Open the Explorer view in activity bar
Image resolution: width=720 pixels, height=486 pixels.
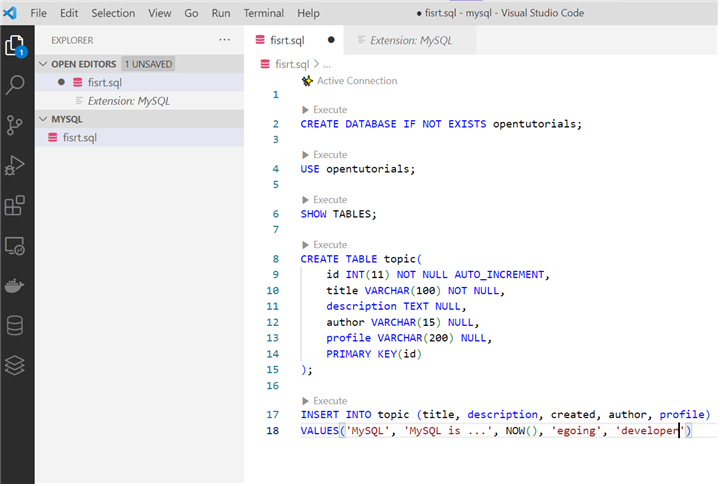(15, 46)
